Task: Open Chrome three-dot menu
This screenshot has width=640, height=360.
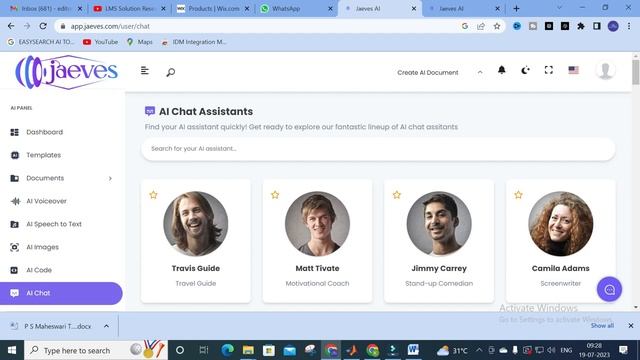Action: click(629, 26)
